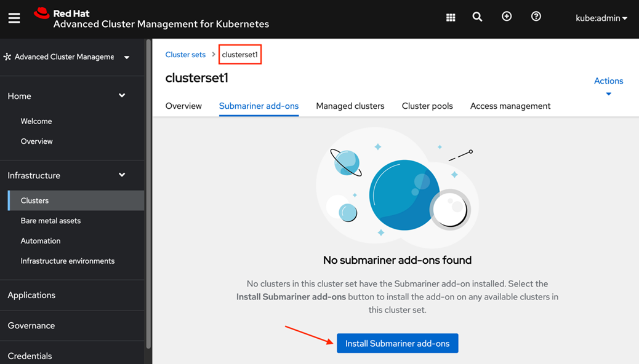Open the help question mark icon
This screenshot has height=364, width=639.
point(536,16)
